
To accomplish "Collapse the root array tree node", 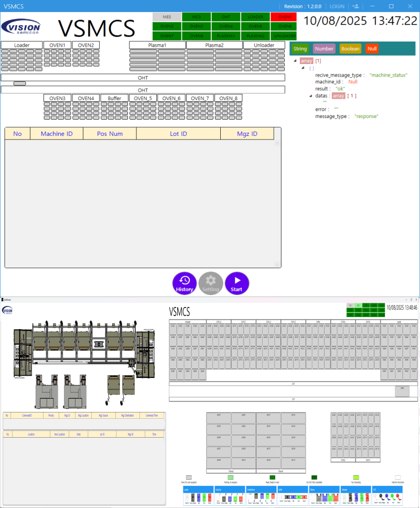I will [x=296, y=61].
